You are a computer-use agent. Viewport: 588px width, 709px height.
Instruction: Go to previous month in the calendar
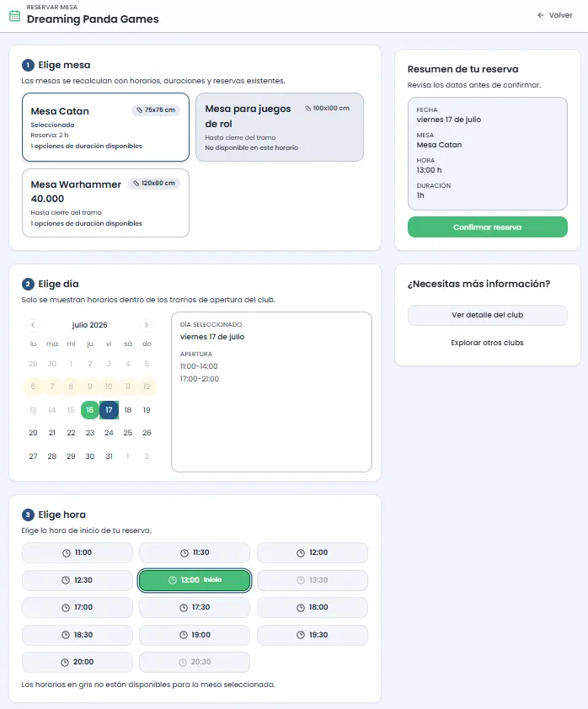point(33,325)
